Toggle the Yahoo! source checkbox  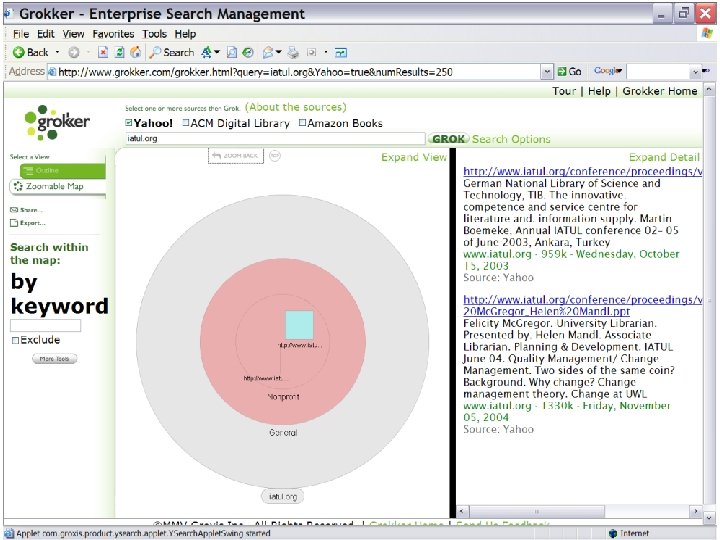pyautogui.click(x=129, y=123)
